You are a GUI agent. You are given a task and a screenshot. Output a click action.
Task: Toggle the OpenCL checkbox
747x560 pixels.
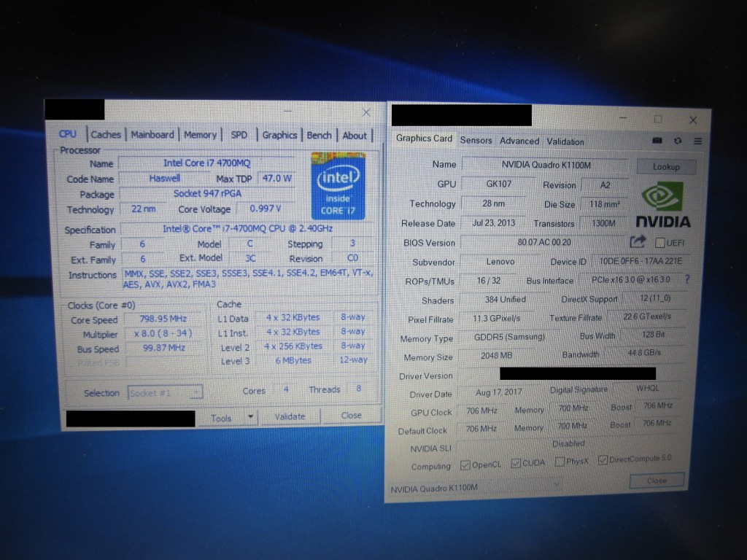click(465, 465)
